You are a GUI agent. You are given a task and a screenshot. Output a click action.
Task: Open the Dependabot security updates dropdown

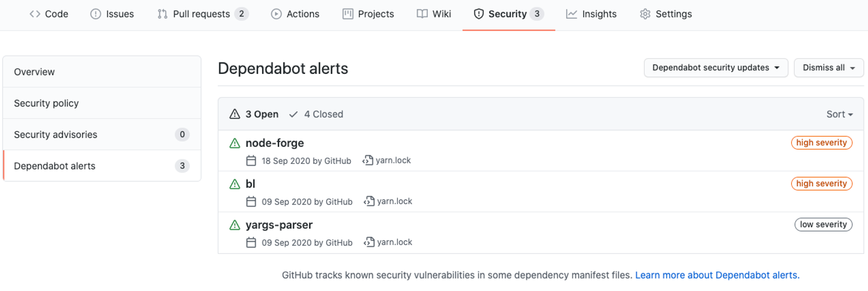pyautogui.click(x=715, y=68)
